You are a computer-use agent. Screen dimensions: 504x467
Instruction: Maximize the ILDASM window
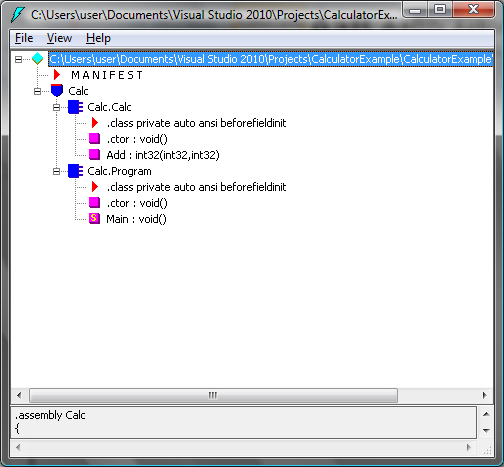tap(440, 9)
